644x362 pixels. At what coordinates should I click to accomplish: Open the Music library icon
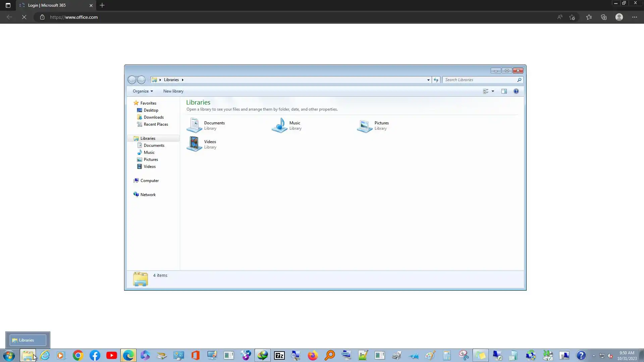pyautogui.click(x=279, y=125)
